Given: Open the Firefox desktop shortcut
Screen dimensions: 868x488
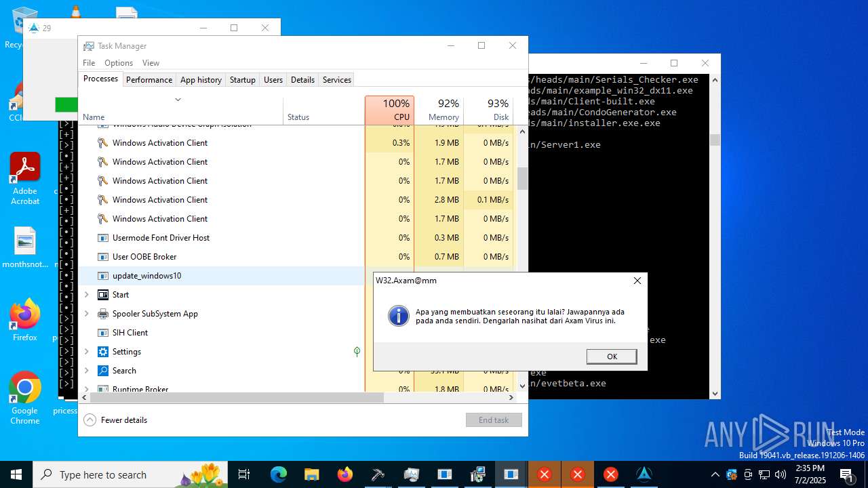Looking at the screenshot, I should (25, 319).
